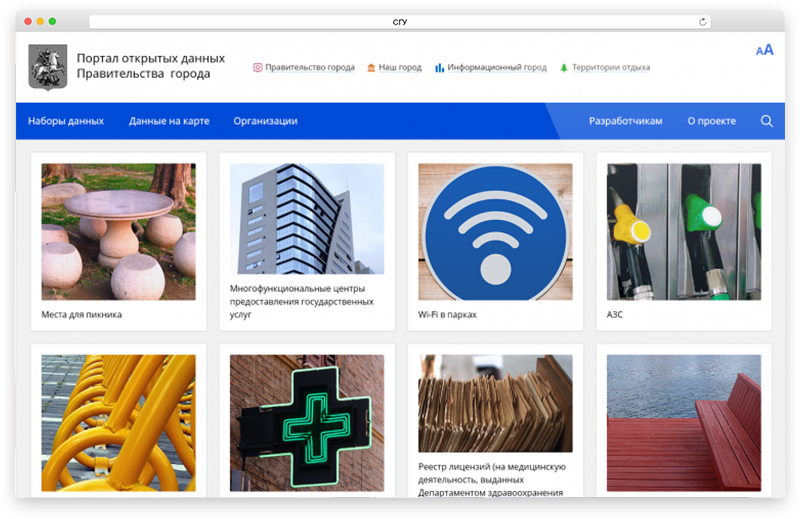Click the Портал открытых данных title
The height and width of the screenshot is (519, 800).
(151, 66)
